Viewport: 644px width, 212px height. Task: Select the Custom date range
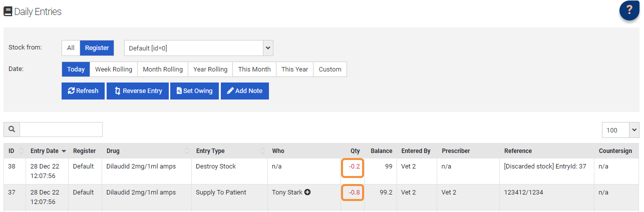[x=330, y=69]
